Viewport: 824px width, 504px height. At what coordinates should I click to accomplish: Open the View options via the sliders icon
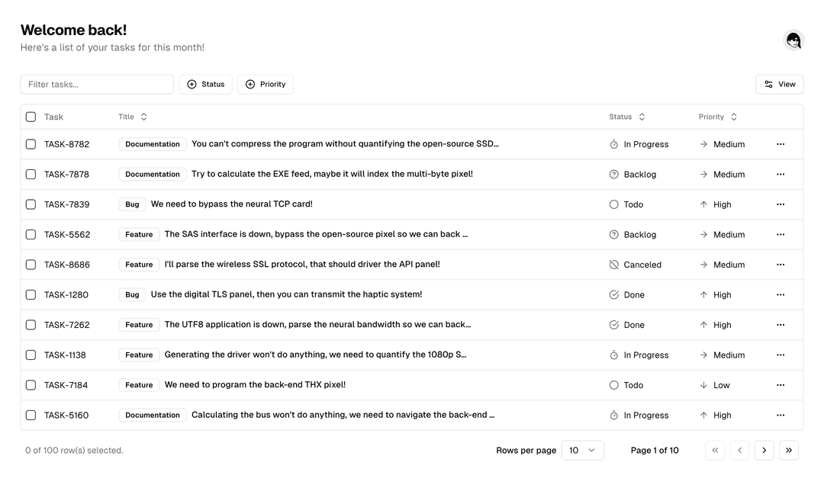click(x=779, y=84)
